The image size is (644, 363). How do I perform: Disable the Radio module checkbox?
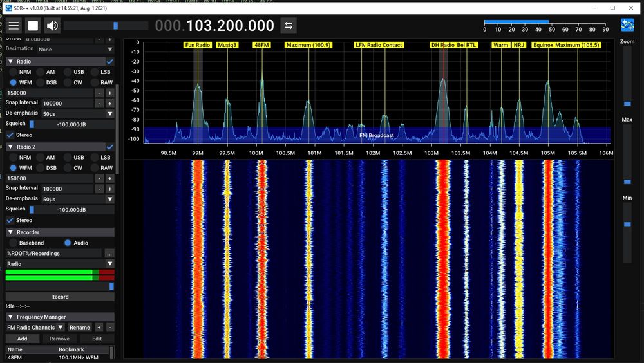(x=109, y=62)
